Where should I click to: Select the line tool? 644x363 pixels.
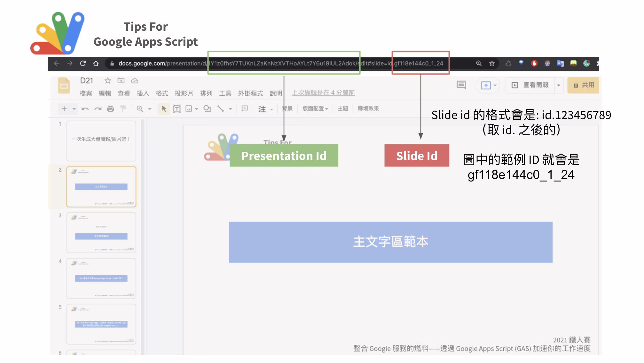[221, 109]
